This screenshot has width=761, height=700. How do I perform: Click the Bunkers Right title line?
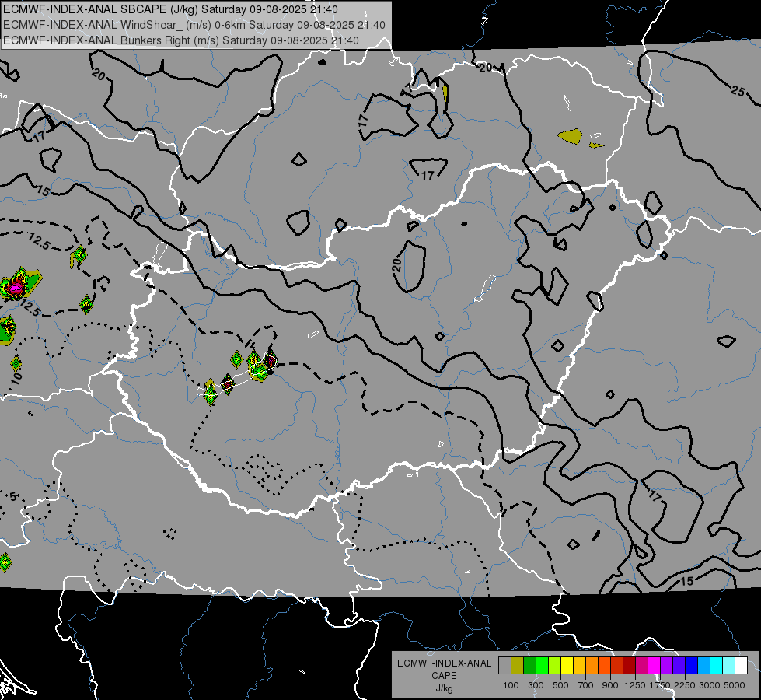click(181, 40)
